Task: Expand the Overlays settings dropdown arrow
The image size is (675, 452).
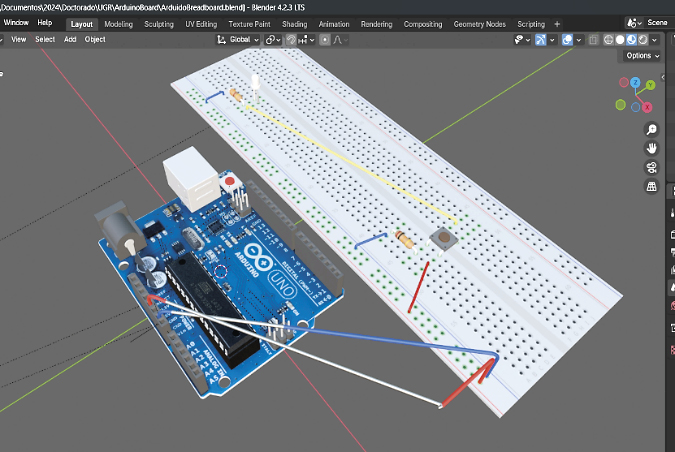Action: point(579,40)
